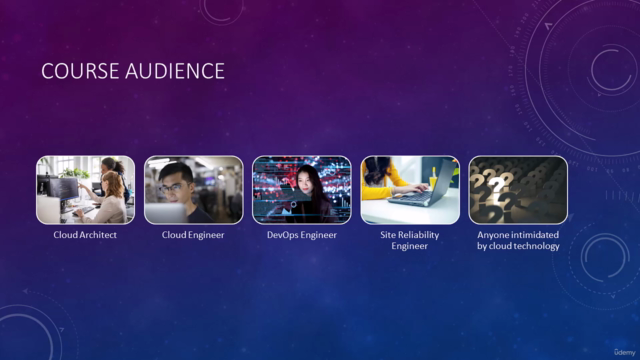Click the DevOps Engineer woman with data overlay
Viewport: 640px width, 360px height.
302,190
